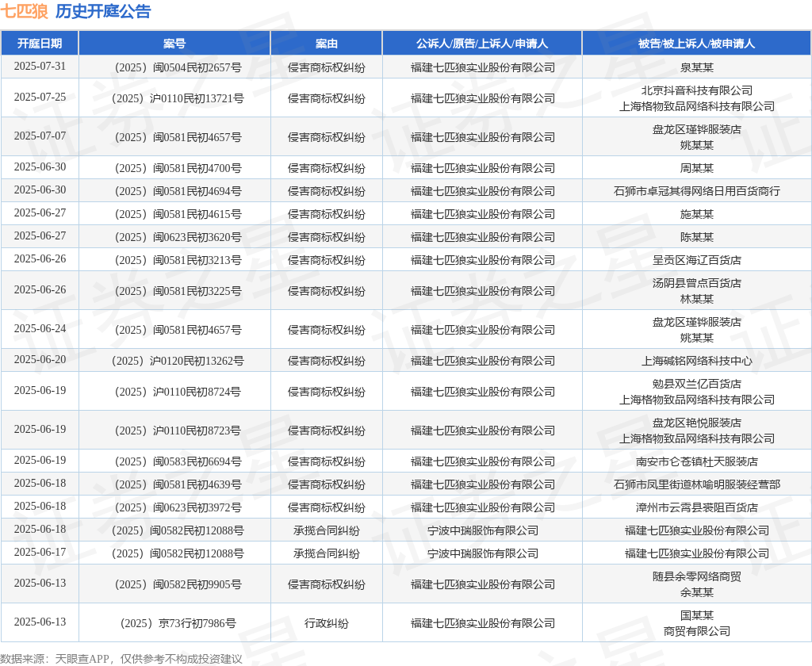This screenshot has width=812, height=666.
Task: Select defendant 上海碱铭网络科技中心
Action: pyautogui.click(x=696, y=361)
